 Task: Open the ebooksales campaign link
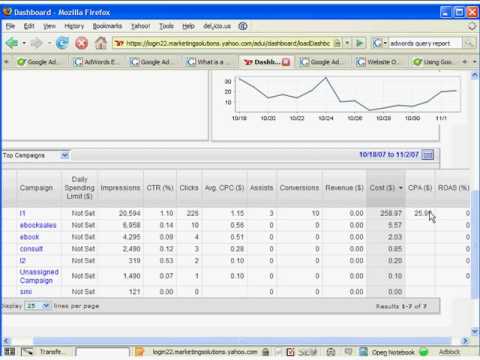38,225
